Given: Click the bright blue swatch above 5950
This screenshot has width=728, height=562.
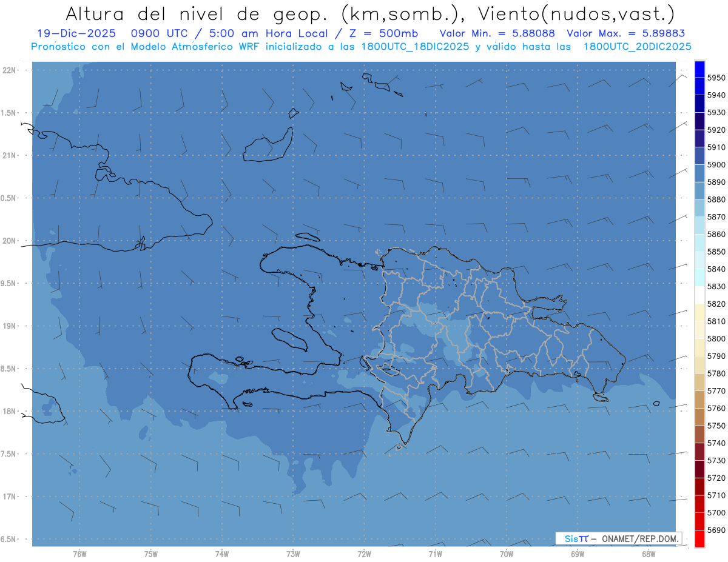Looking at the screenshot, I should pos(699,69).
